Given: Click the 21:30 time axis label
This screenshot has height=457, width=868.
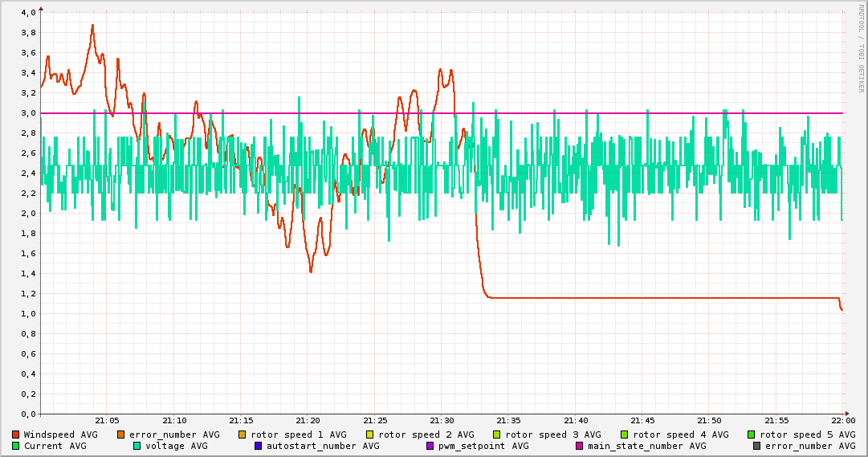Looking at the screenshot, I should pos(442,420).
